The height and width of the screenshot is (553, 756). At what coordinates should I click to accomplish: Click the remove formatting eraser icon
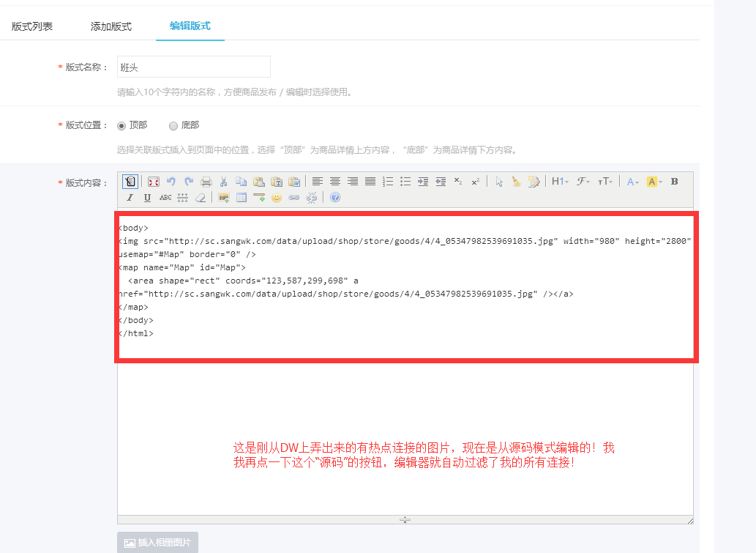coord(201,197)
